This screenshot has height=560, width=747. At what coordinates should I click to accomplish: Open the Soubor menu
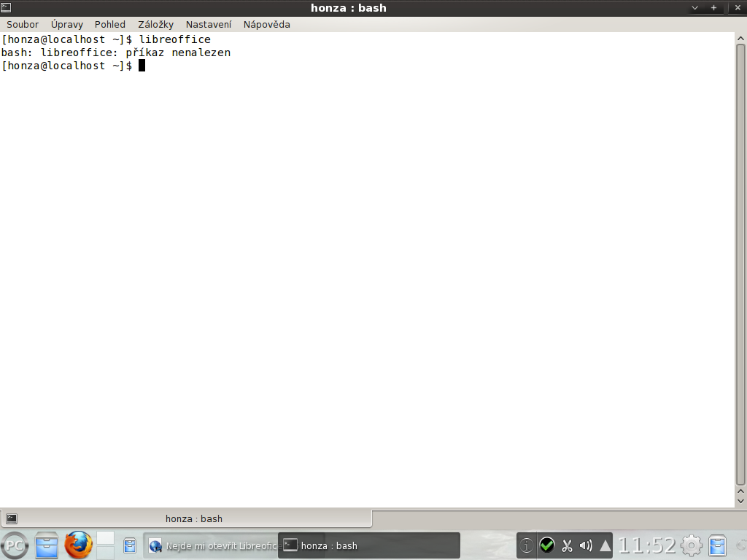tap(23, 24)
